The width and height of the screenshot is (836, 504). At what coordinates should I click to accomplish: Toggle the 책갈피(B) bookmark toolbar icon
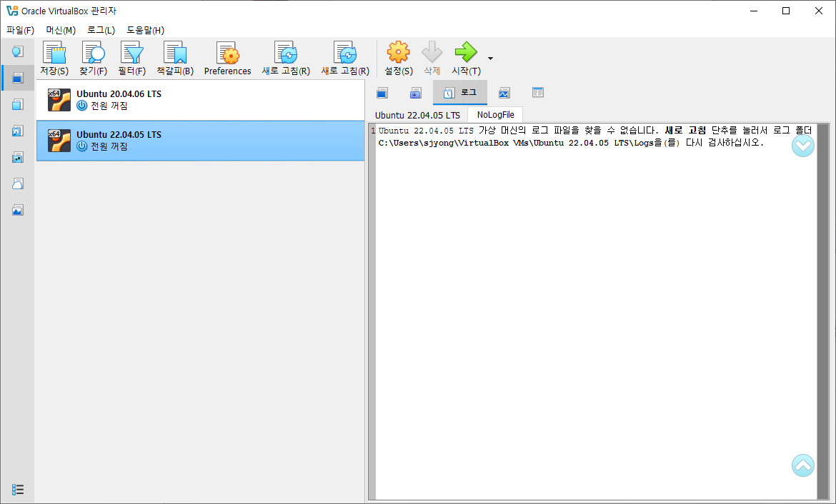(x=175, y=53)
